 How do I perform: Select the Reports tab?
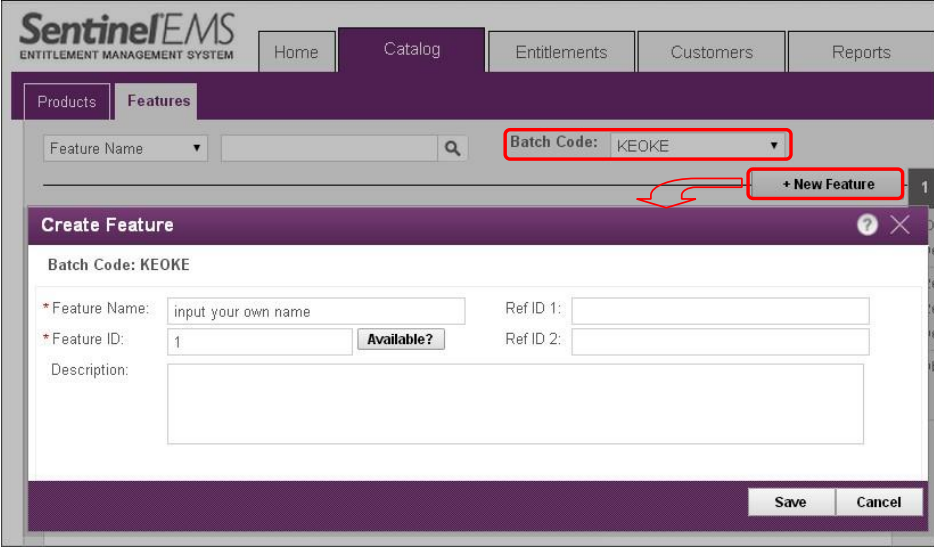(x=860, y=53)
